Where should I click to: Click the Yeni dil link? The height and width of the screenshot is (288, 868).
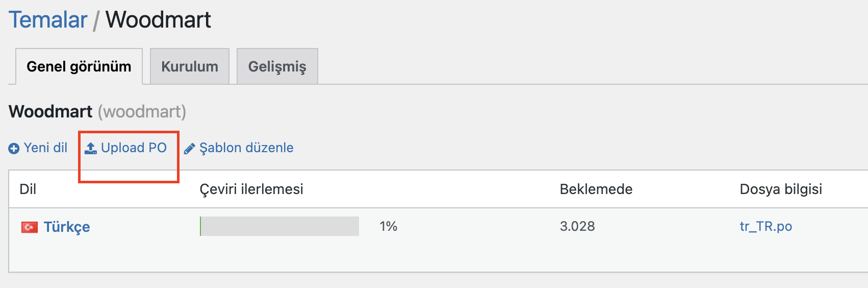(x=45, y=148)
